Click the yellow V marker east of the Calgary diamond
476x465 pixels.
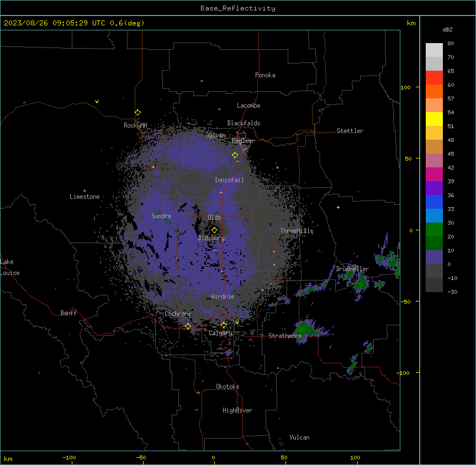[237, 323]
